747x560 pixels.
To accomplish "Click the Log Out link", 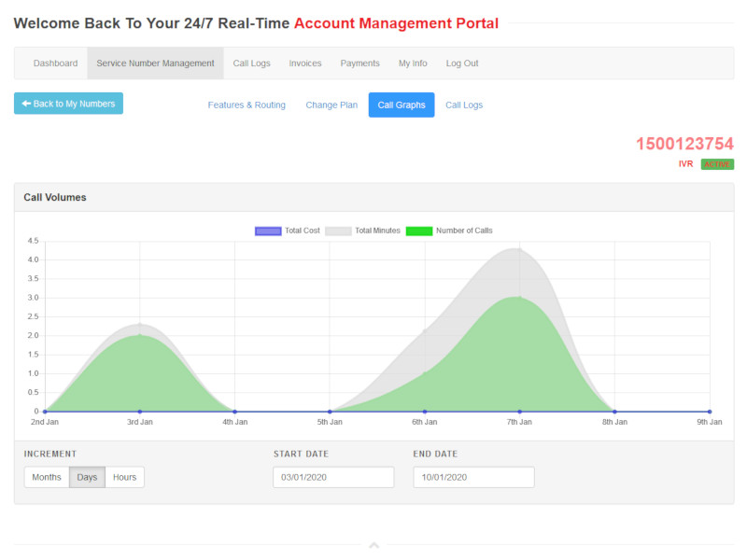I will tap(462, 63).
